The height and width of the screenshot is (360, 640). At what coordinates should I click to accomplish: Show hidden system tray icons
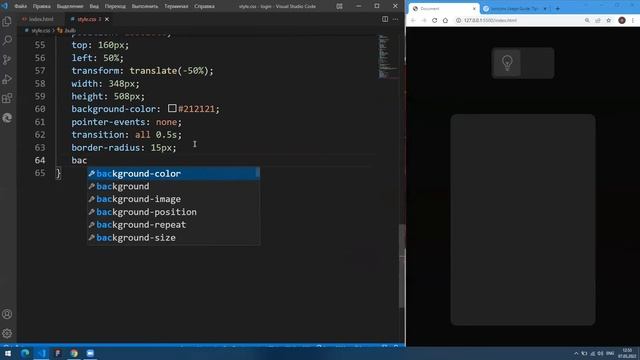click(x=576, y=353)
